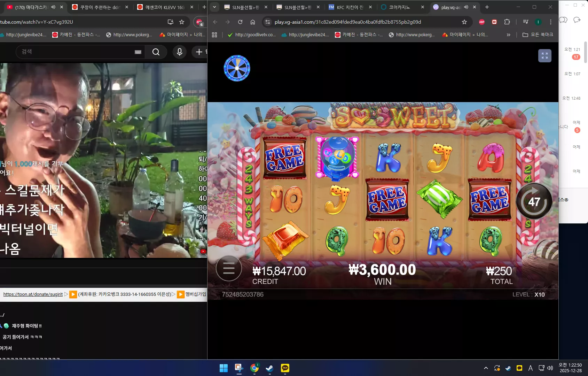Click the KakaoTalk chat list scrollbar
This screenshot has width=588, height=376.
pyautogui.click(x=586, y=52)
